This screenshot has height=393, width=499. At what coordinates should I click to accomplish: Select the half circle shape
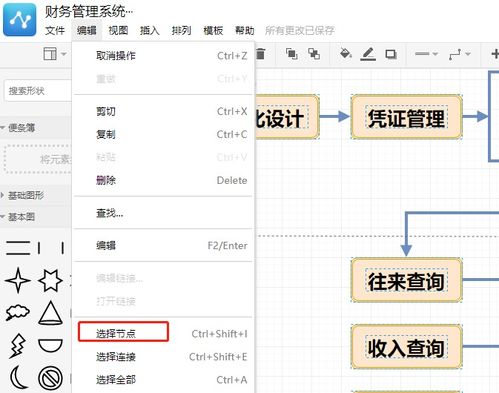(50, 346)
